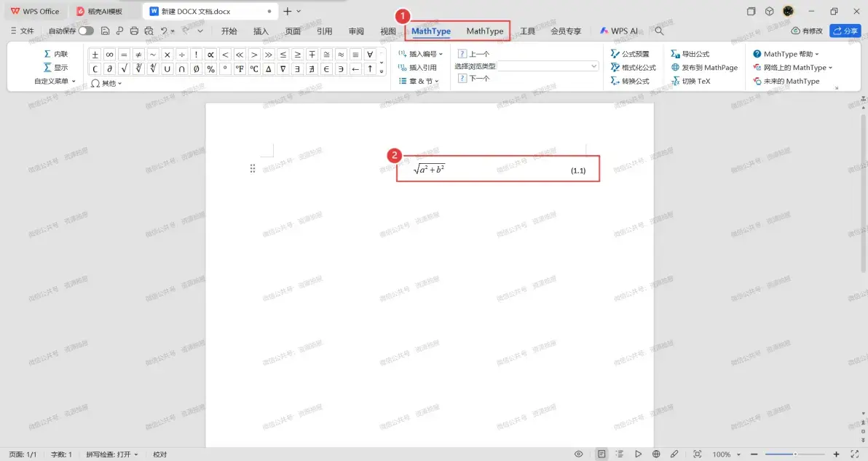The height and width of the screenshot is (461, 868).
Task: Insert the less-than-or-equal ≤ symbol
Action: click(283, 54)
